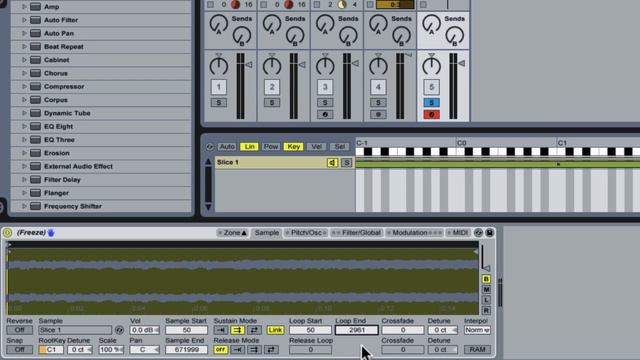This screenshot has height=360, width=640.
Task: Expand the Auto Filter device folder
Action: click(x=24, y=20)
